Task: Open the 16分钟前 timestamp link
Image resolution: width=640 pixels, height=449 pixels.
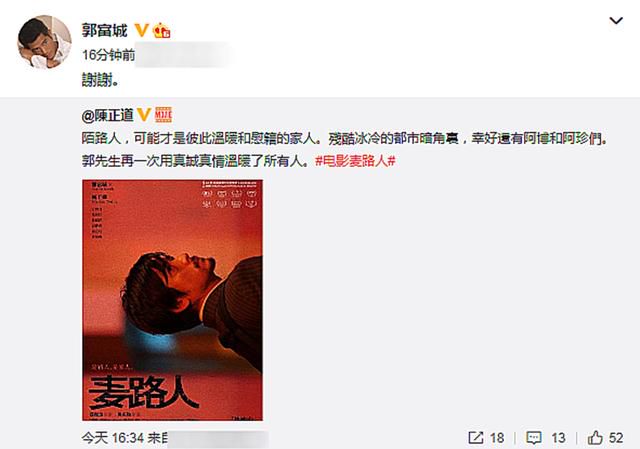Action: pyautogui.click(x=109, y=55)
